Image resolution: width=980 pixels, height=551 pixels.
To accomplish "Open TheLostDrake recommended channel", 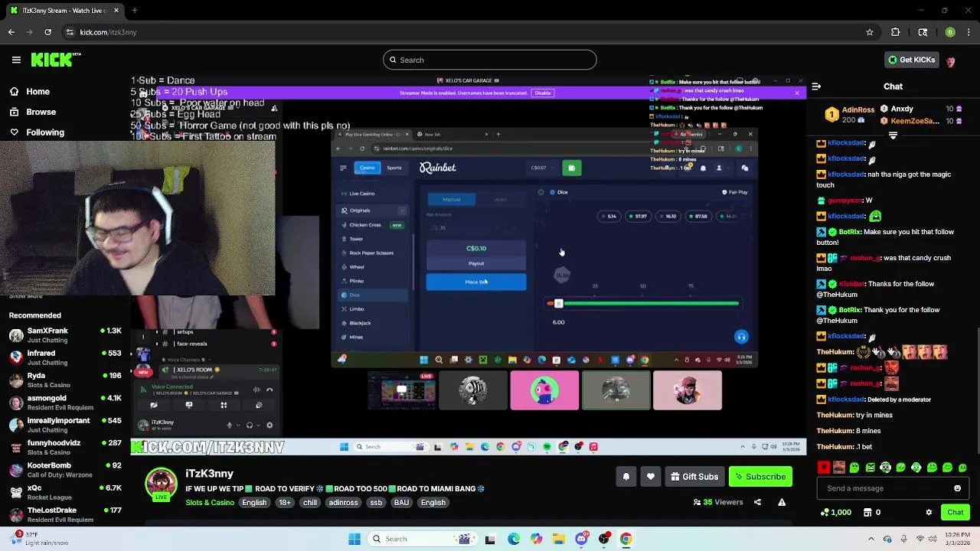I will pos(65,514).
